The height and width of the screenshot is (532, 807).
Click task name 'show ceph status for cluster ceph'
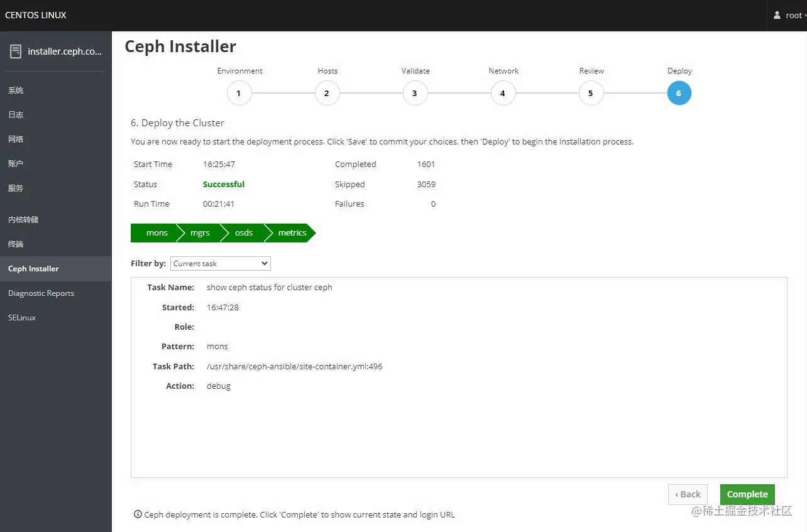(270, 287)
